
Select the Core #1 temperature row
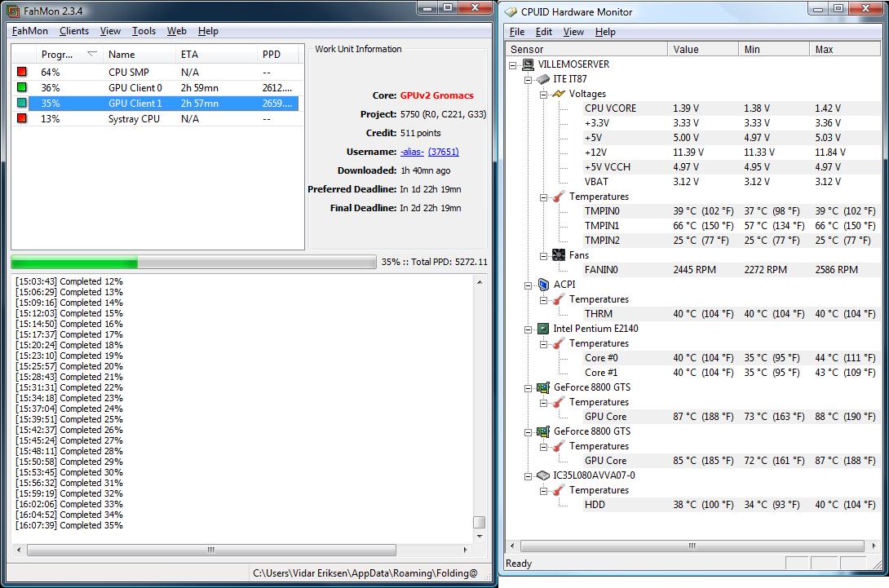click(x=732, y=373)
